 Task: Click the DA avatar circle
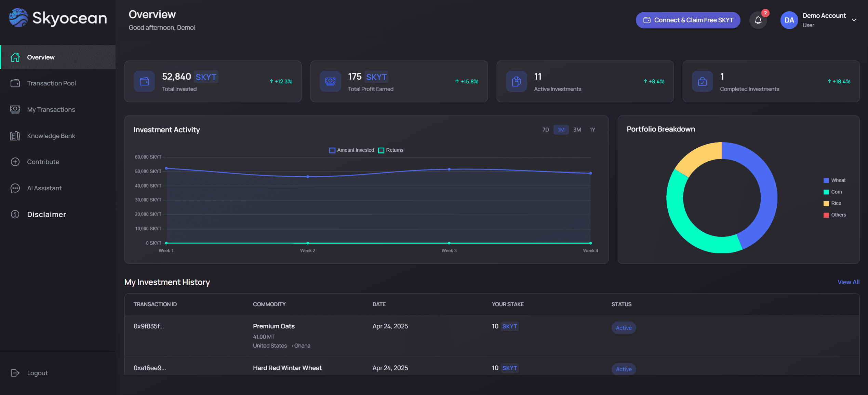click(789, 20)
